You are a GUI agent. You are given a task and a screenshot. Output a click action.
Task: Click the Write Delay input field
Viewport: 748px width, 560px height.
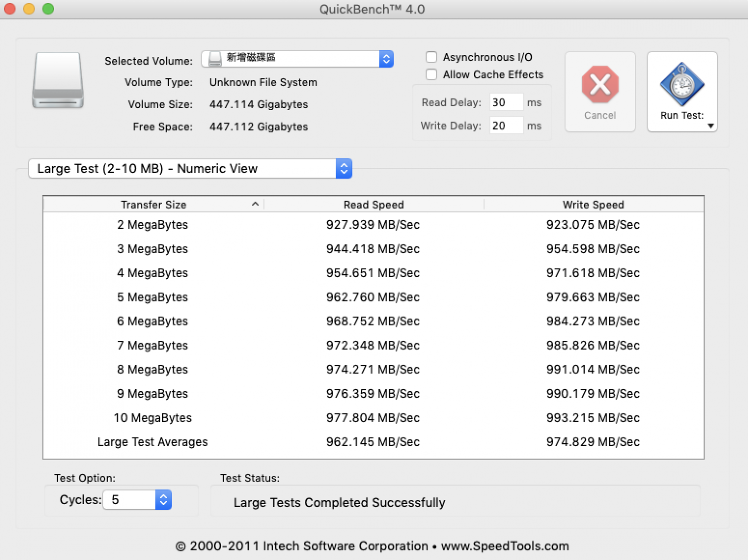click(x=506, y=126)
